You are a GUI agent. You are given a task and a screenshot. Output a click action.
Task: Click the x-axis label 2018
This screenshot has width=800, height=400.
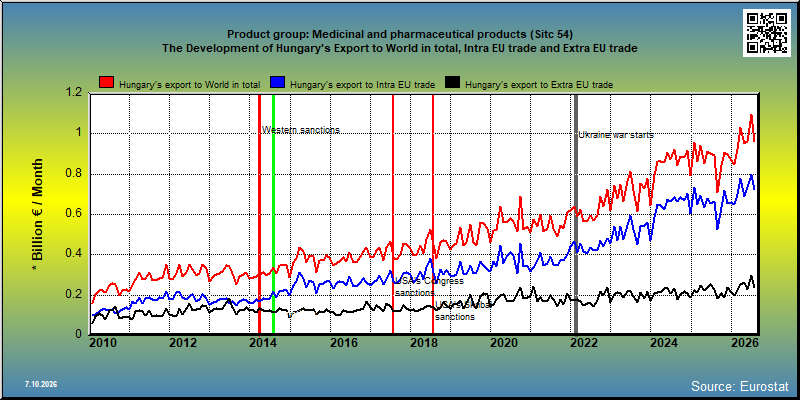pyautogui.click(x=423, y=343)
